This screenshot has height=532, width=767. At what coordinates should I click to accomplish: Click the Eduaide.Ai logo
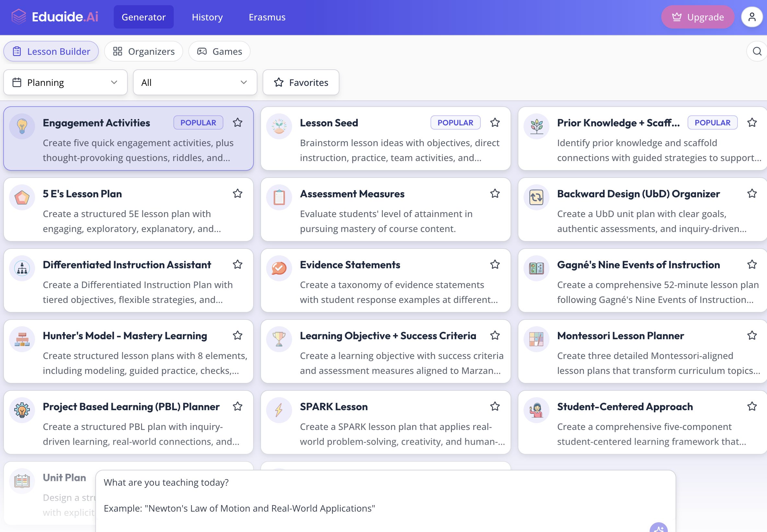[55, 17]
